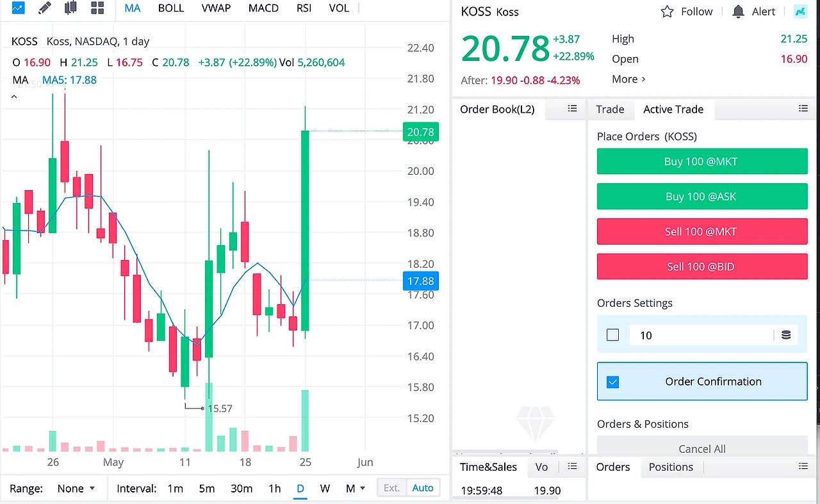820x504 pixels.
Task: Uncheck the Order Confirmation checkbox
Action: (x=613, y=382)
